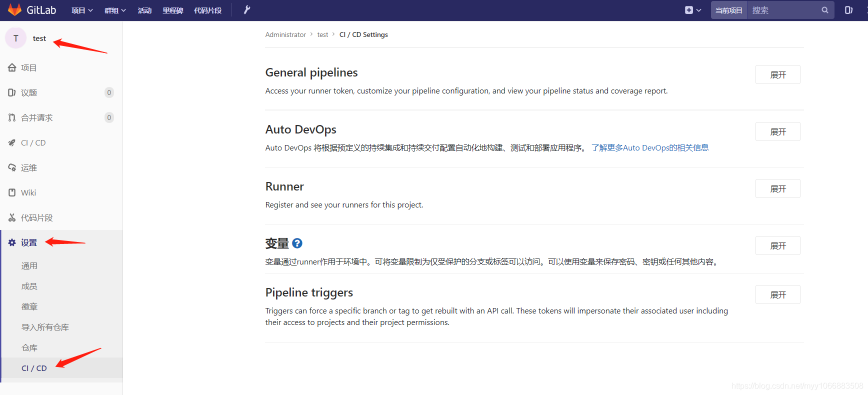Go to 里程碑 in the navbar
The image size is (868, 395).
tap(172, 10)
